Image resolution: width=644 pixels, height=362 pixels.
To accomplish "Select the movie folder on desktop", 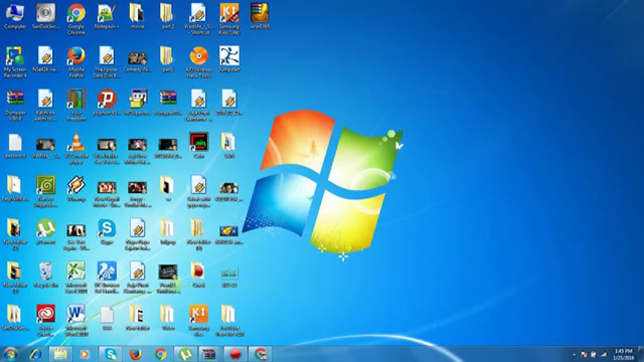I will [x=137, y=17].
